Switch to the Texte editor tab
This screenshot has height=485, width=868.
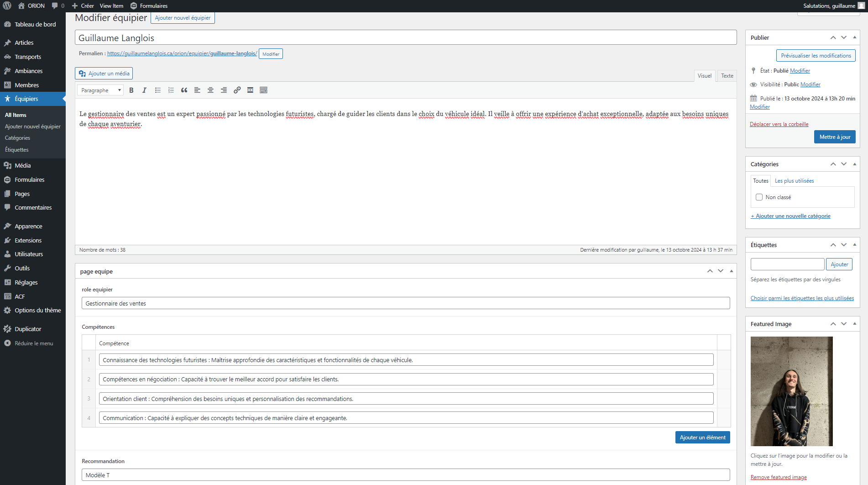point(727,75)
